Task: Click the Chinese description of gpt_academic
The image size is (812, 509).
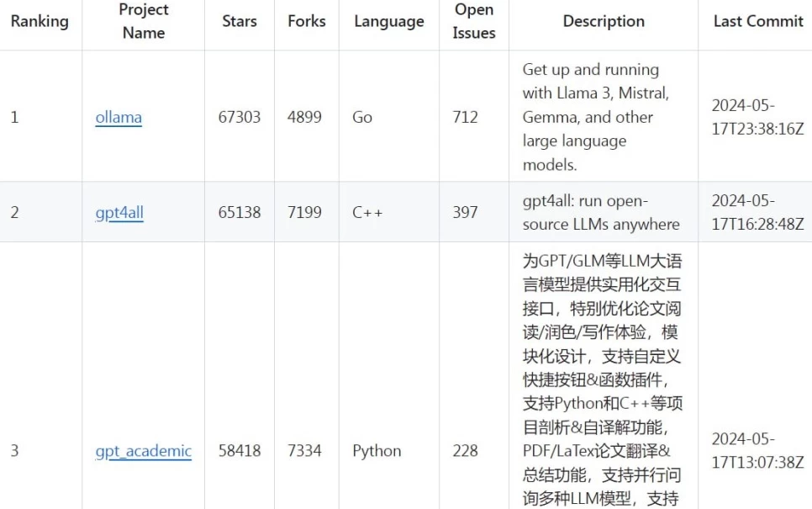Action: coord(602,379)
